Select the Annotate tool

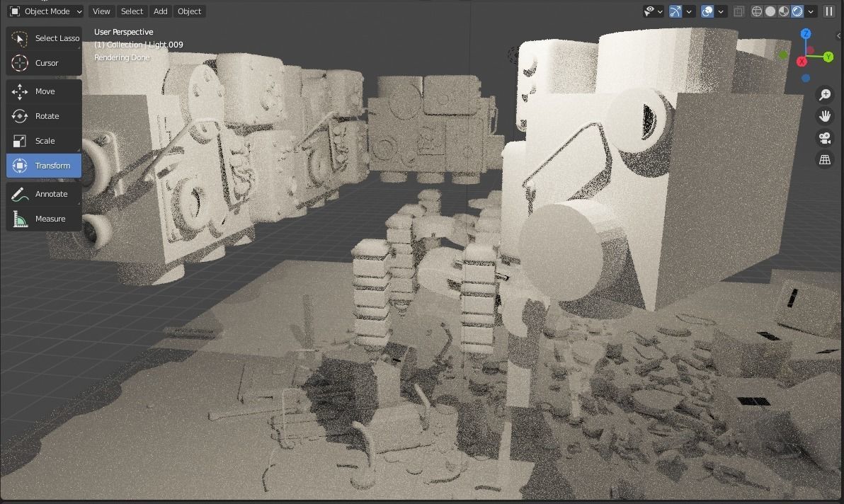tap(44, 194)
